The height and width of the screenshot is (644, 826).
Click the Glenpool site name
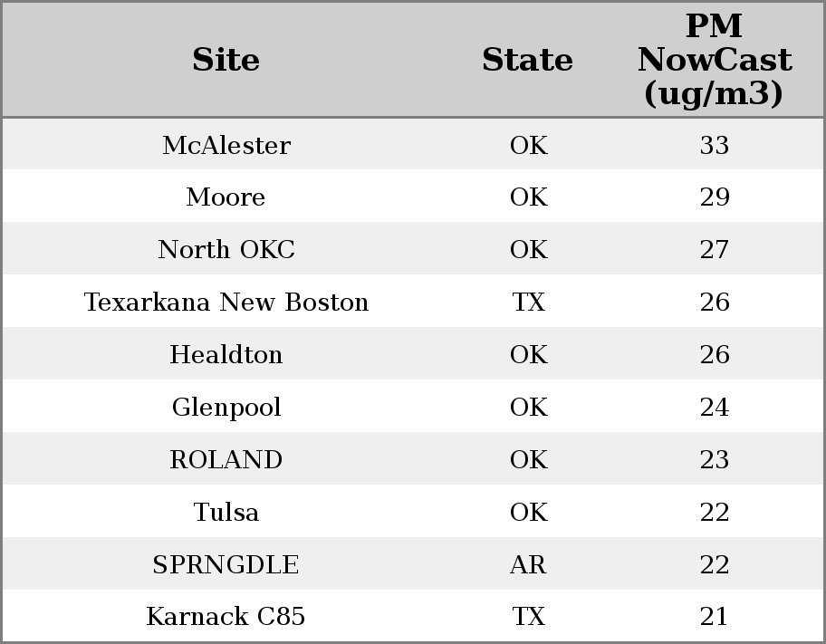[x=226, y=408]
